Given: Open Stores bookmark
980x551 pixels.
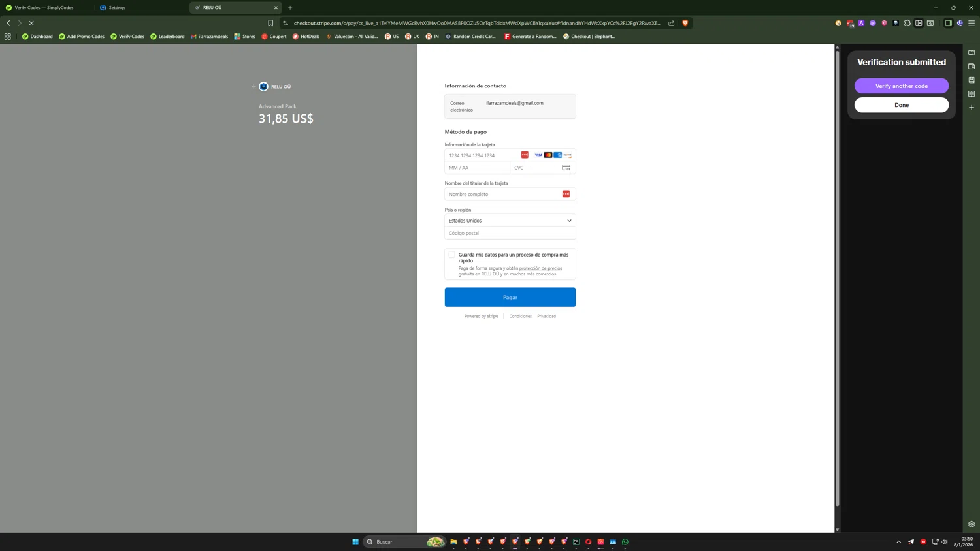Looking at the screenshot, I should 245,37.
